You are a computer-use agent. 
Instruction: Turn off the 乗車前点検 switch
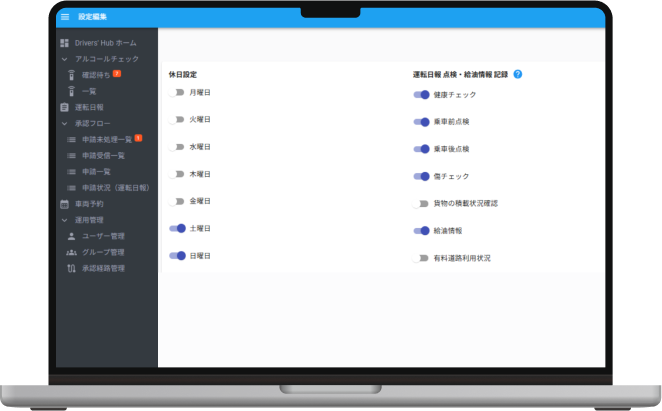click(421, 122)
